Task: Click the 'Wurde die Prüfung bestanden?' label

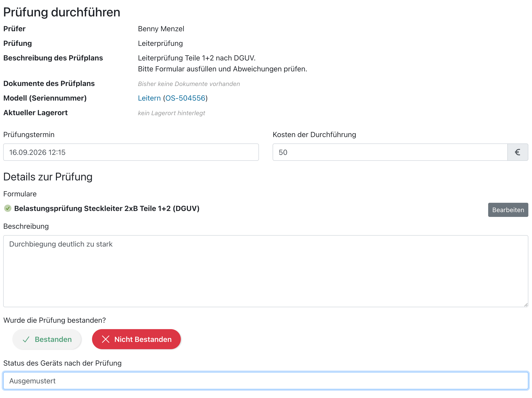Action: pyautogui.click(x=55, y=320)
